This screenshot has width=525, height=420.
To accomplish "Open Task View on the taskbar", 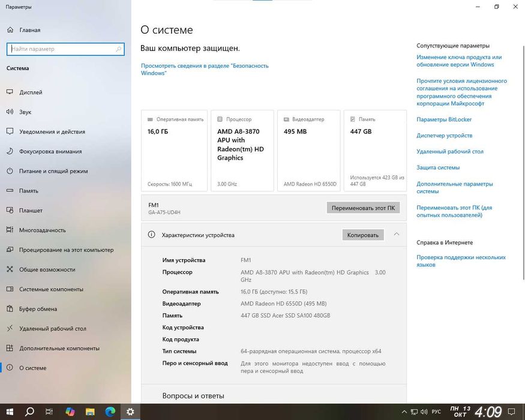I will (x=49, y=412).
